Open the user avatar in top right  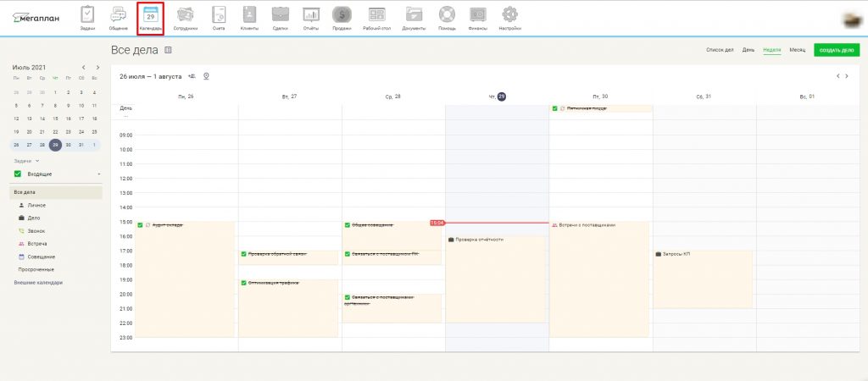(x=851, y=20)
